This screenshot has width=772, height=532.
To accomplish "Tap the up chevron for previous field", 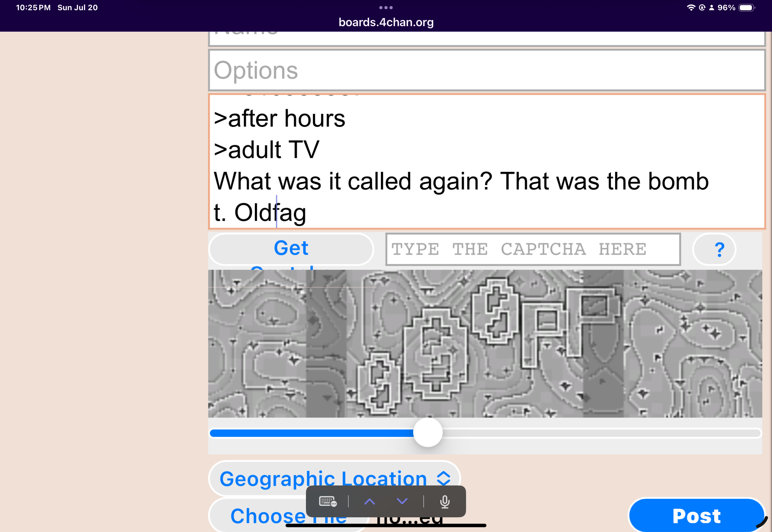I will [x=369, y=501].
